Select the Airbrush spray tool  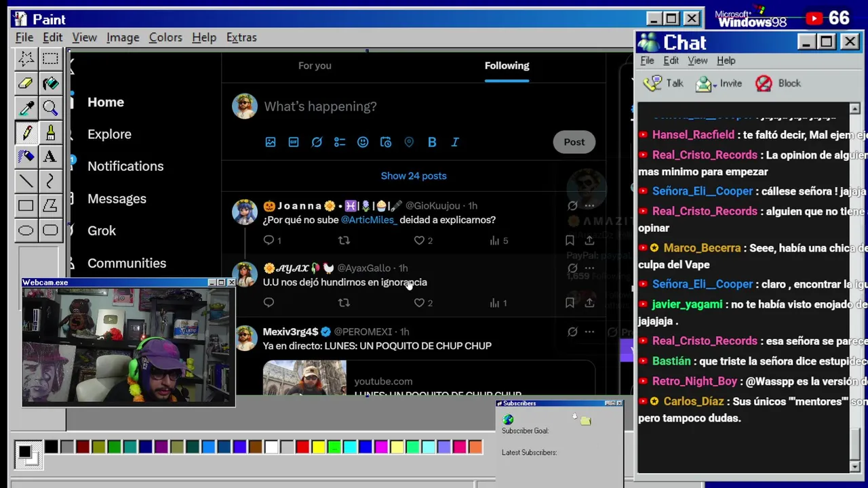tap(26, 157)
